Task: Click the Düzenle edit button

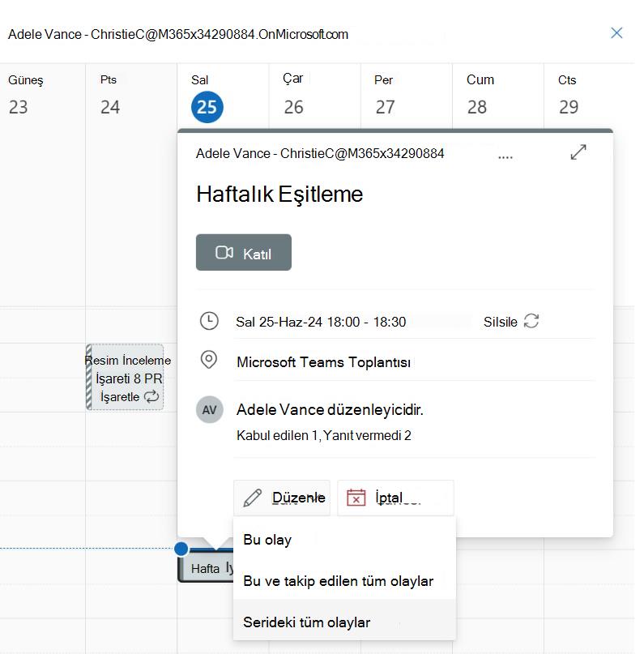Action: click(x=282, y=498)
